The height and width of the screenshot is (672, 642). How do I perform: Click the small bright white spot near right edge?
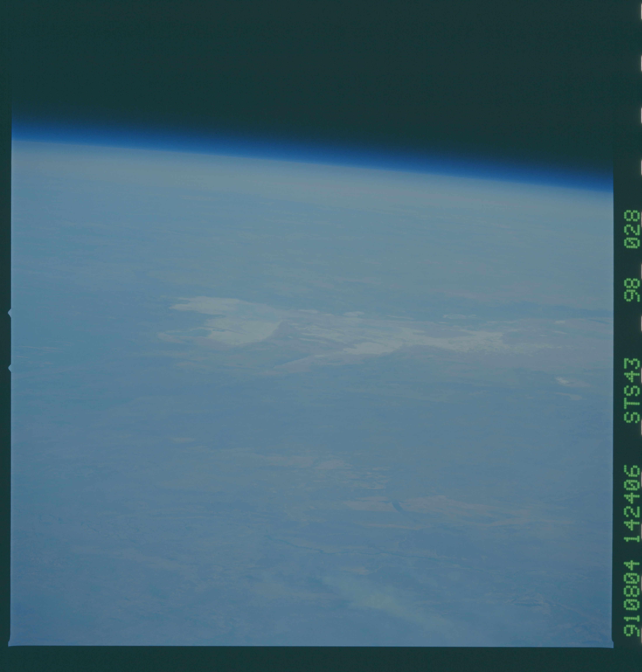(x=562, y=380)
